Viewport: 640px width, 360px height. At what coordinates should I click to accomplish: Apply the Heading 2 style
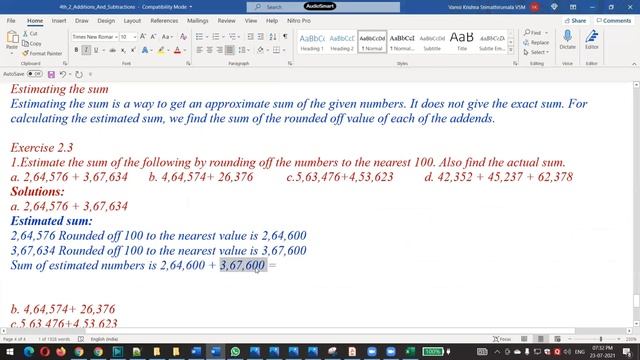pyautogui.click(x=342, y=42)
